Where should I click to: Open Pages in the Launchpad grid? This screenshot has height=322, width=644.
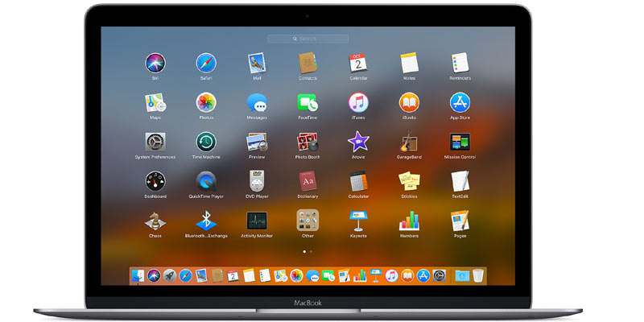pyautogui.click(x=460, y=221)
